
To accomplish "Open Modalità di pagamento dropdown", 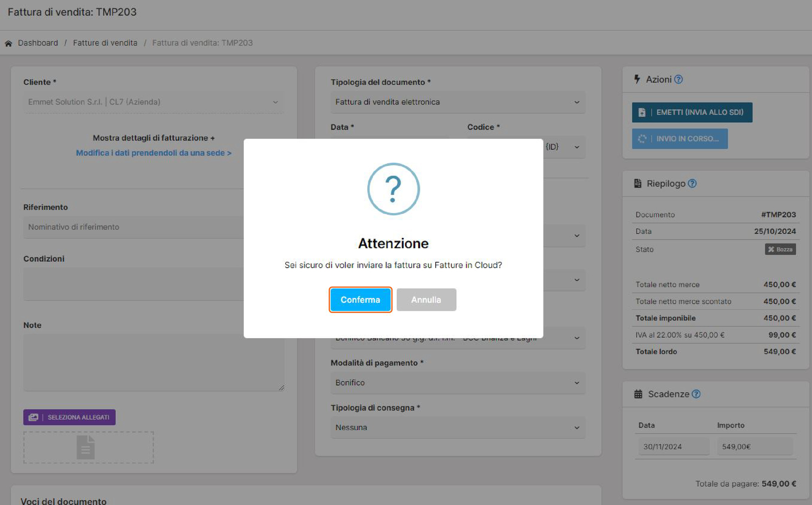I will [x=457, y=383].
